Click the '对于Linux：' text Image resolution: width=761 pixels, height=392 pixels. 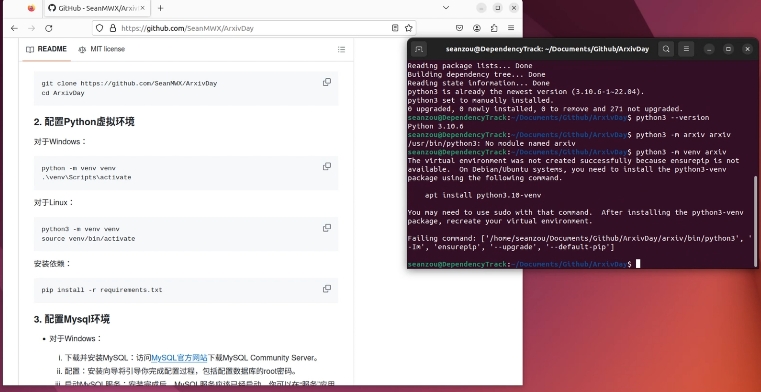(x=54, y=202)
